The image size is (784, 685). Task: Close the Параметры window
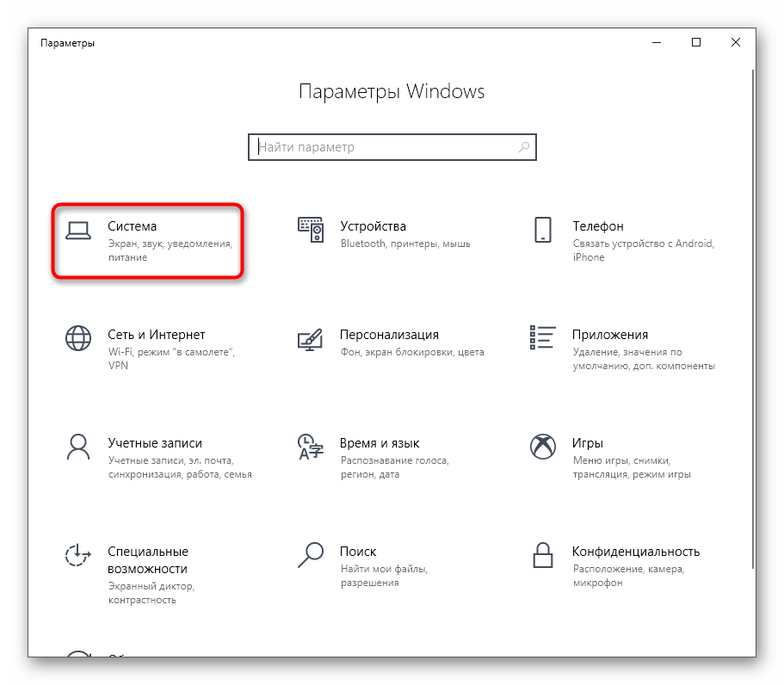[736, 42]
